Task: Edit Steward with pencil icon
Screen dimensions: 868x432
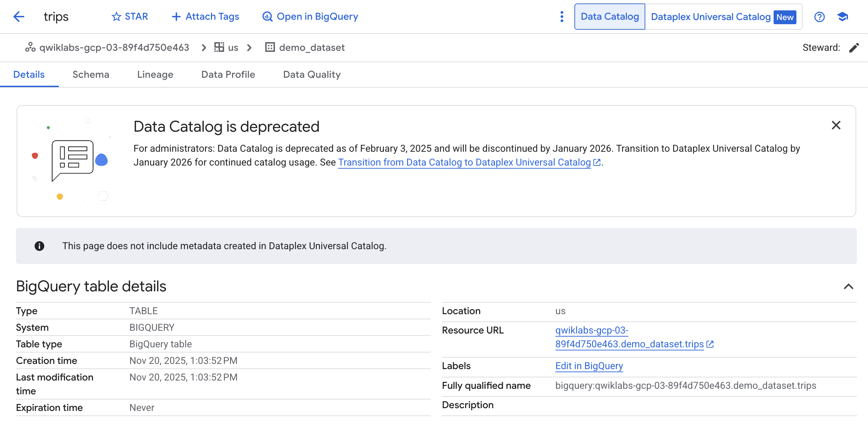Action: click(x=854, y=48)
